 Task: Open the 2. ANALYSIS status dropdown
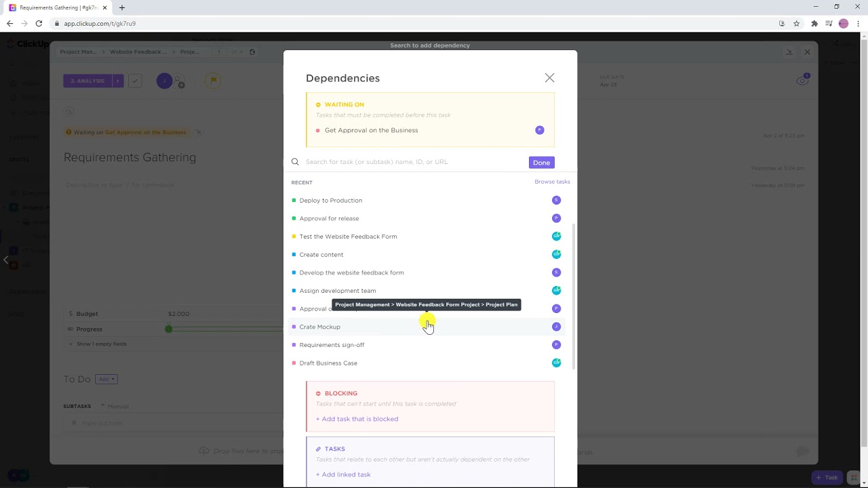(87, 81)
